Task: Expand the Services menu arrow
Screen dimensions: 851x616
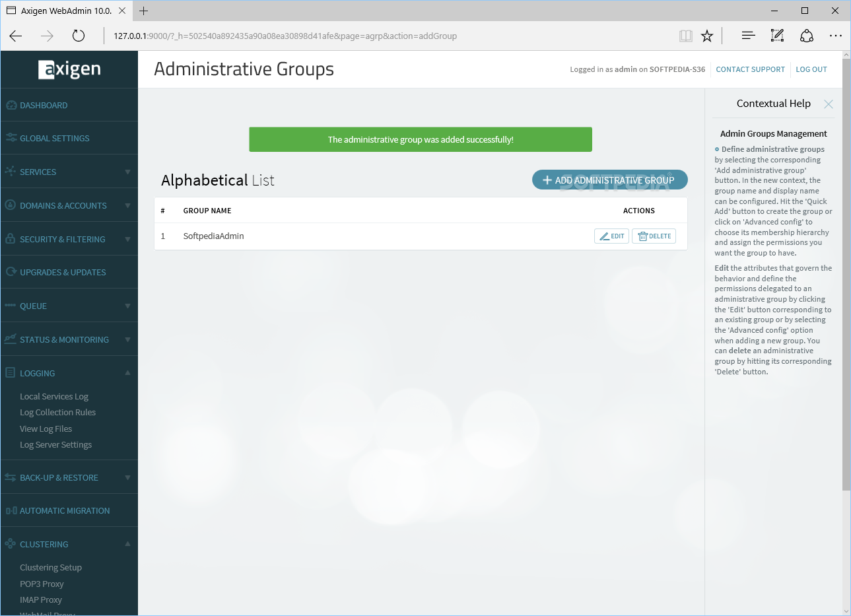Action: tap(127, 172)
